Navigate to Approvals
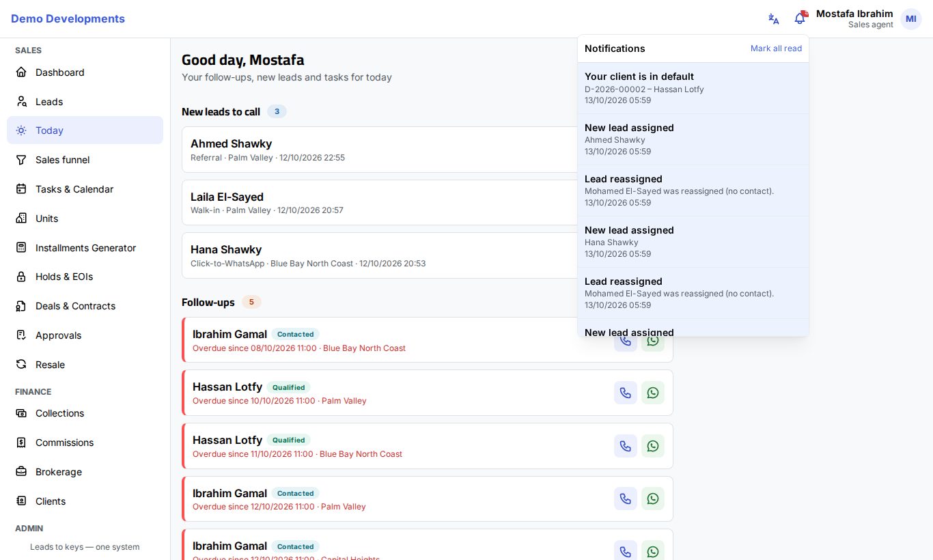Image resolution: width=933 pixels, height=560 pixels. pyautogui.click(x=85, y=335)
